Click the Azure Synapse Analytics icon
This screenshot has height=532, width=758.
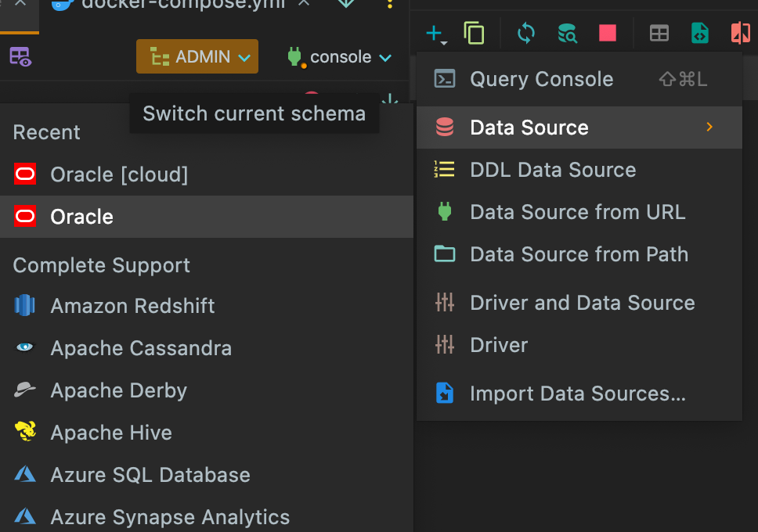click(24, 516)
